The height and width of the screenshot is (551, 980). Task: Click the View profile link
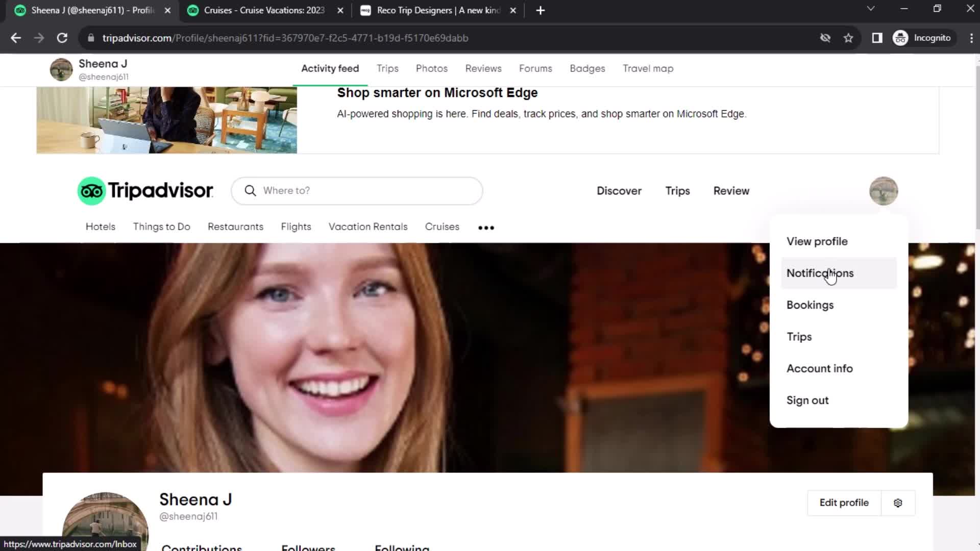[x=817, y=241]
